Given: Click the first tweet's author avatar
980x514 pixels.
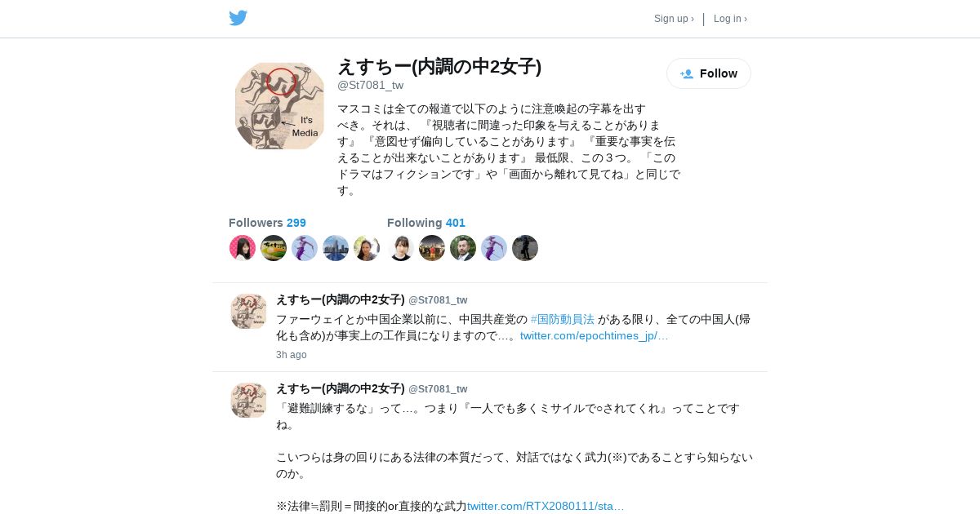Looking at the screenshot, I should coord(248,312).
